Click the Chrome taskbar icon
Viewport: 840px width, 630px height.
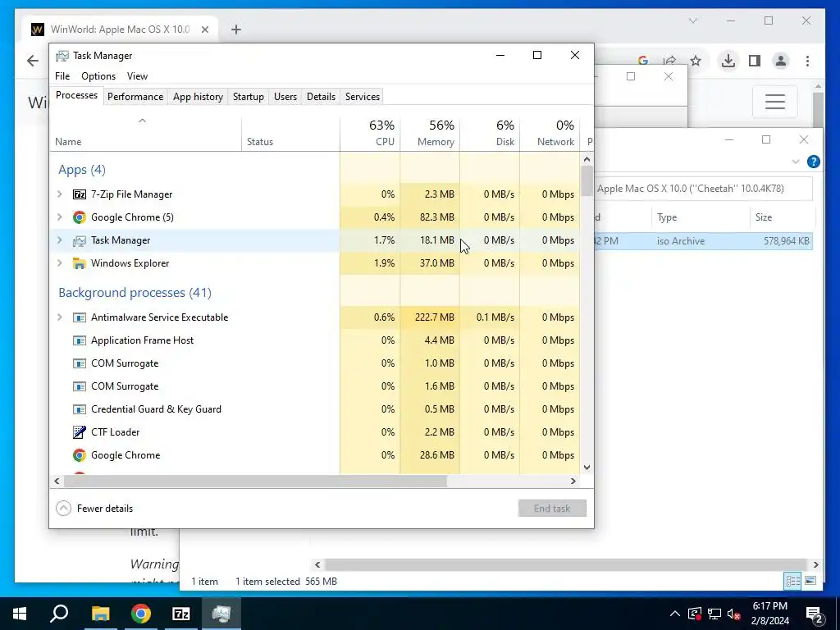coord(141,614)
